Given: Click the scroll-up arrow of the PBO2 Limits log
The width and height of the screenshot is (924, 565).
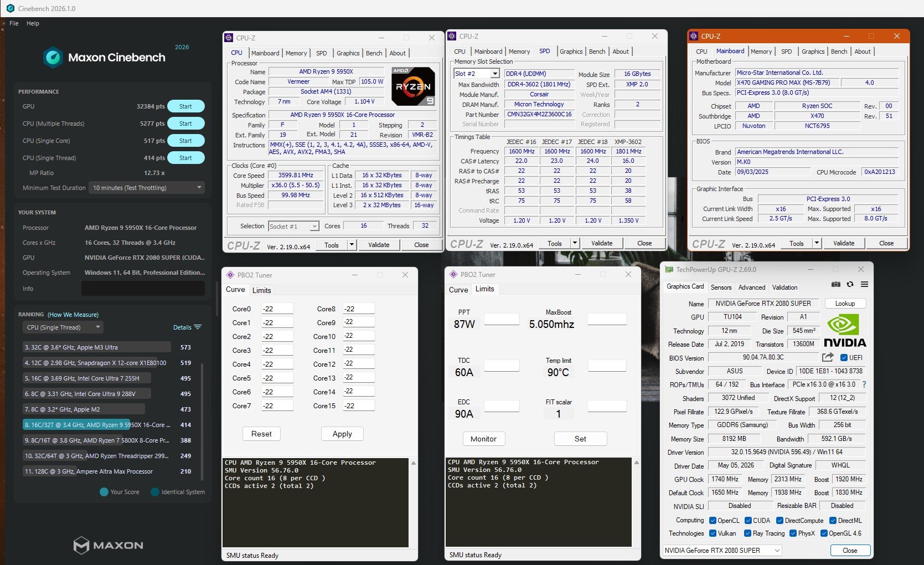Looking at the screenshot, I should [x=636, y=462].
